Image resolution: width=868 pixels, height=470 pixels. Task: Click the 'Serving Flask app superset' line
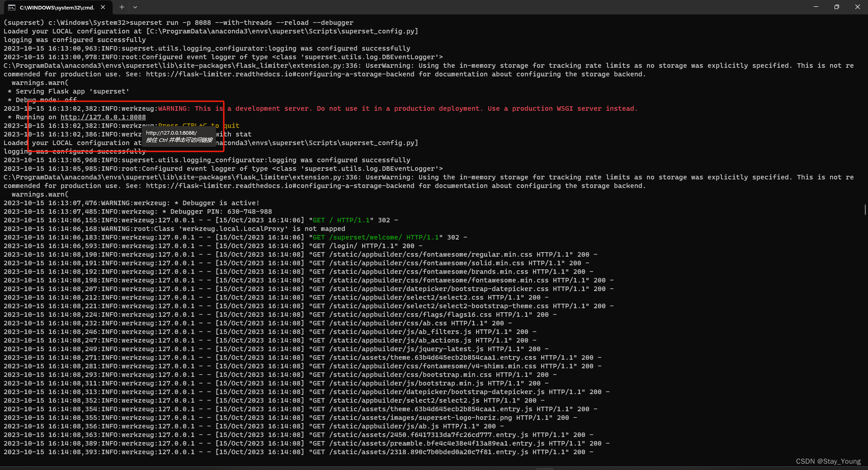68,91
